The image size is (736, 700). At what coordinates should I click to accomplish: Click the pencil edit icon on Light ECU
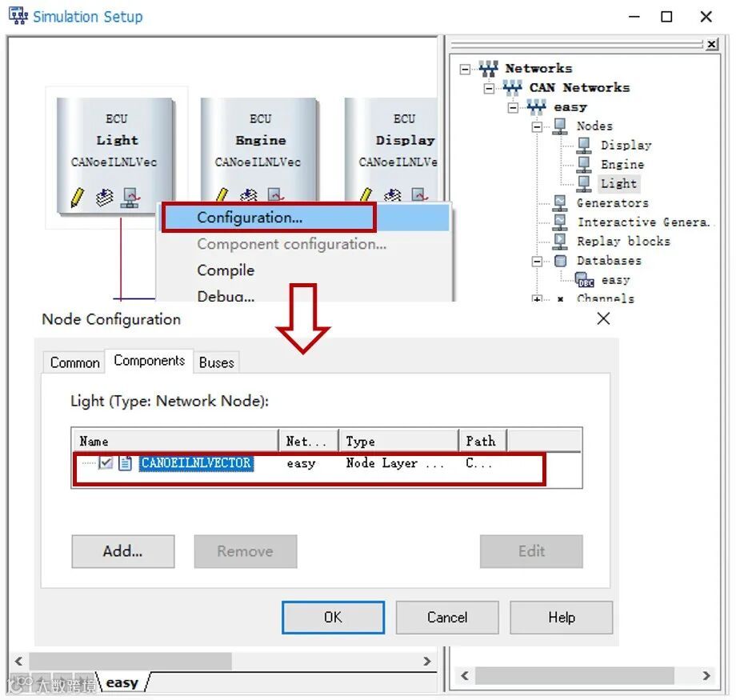(78, 197)
